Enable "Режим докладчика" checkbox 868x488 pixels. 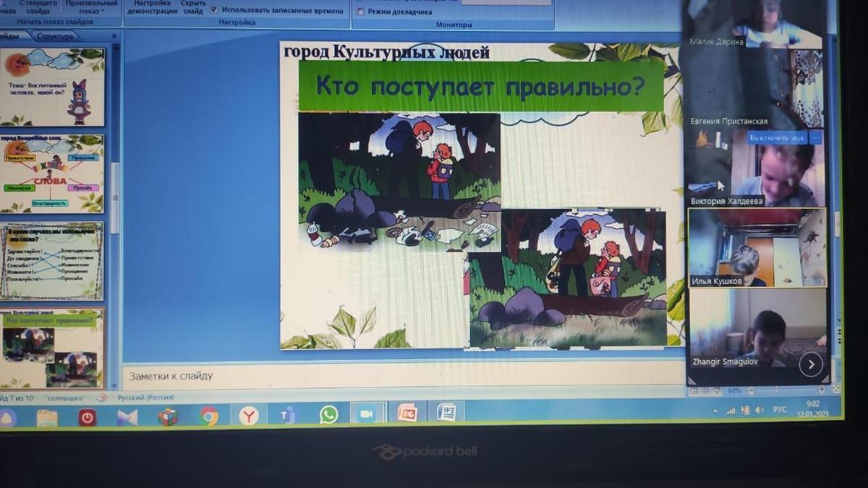(360, 12)
